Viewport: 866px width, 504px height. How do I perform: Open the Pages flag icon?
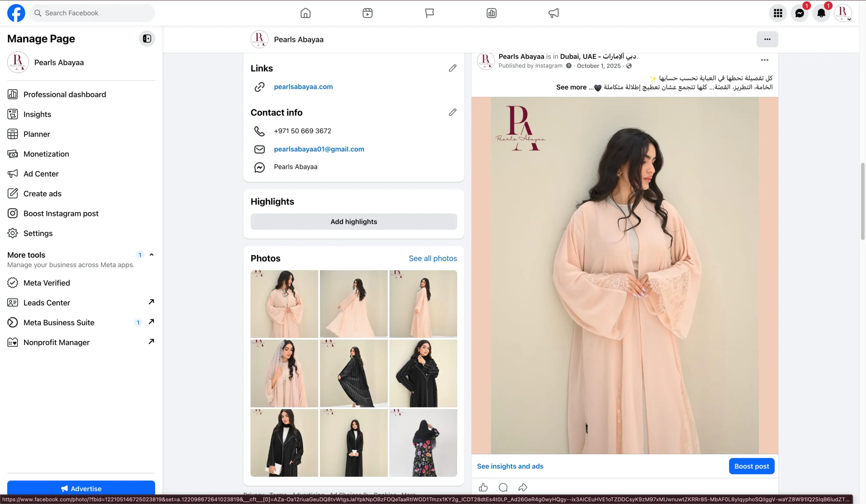point(429,13)
